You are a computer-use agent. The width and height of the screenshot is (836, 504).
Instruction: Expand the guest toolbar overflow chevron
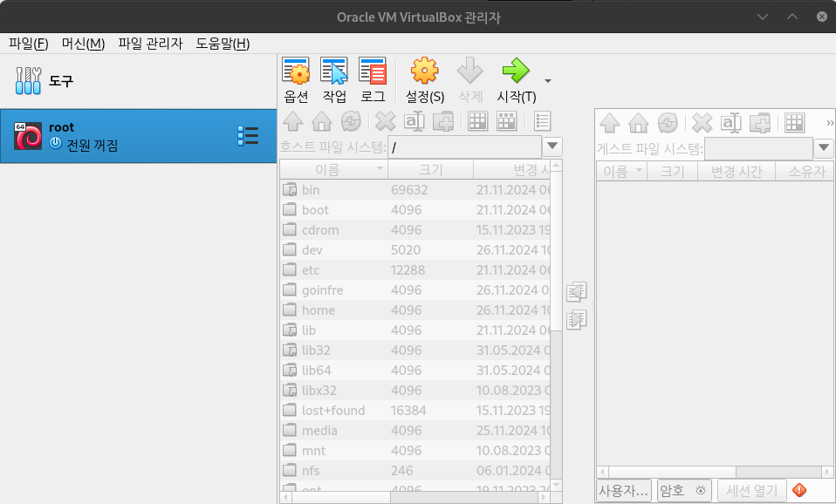pos(830,123)
